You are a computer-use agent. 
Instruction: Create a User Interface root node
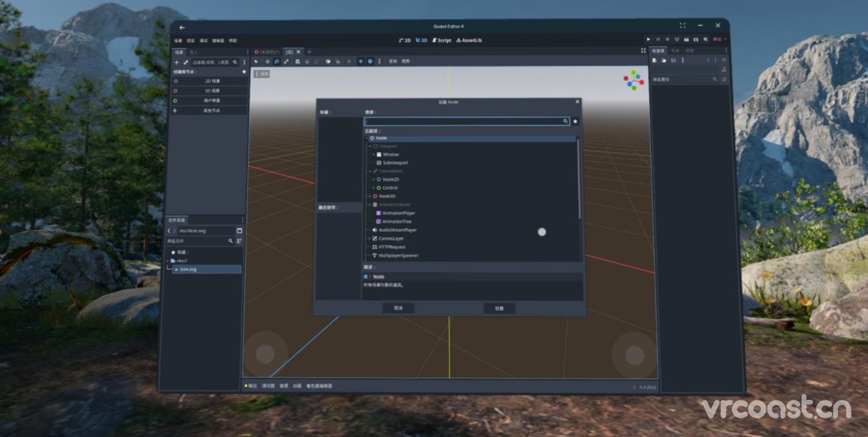(x=210, y=100)
